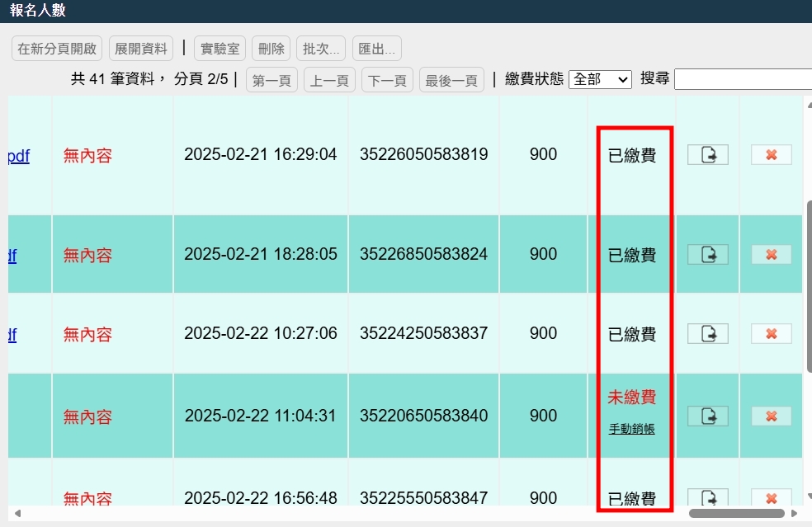Viewport: 812px width, 527px height.
Task: Go to the next page using 下一頁
Action: tap(386, 79)
